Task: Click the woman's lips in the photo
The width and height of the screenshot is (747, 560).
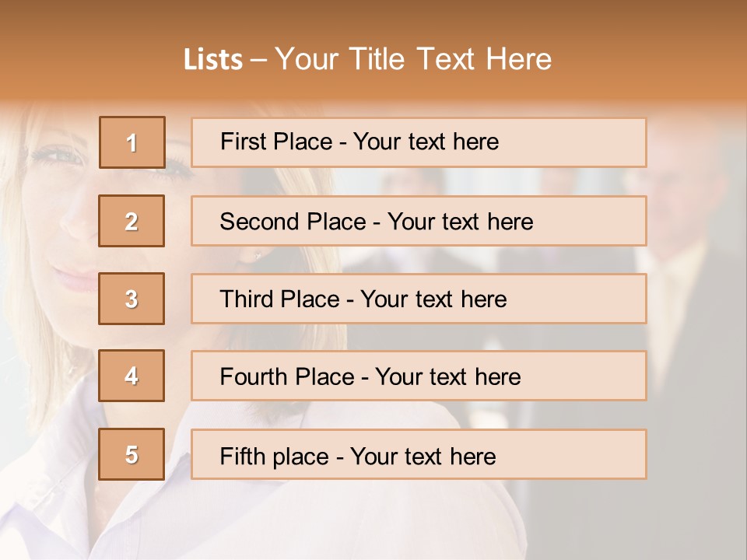Action: click(x=75, y=279)
